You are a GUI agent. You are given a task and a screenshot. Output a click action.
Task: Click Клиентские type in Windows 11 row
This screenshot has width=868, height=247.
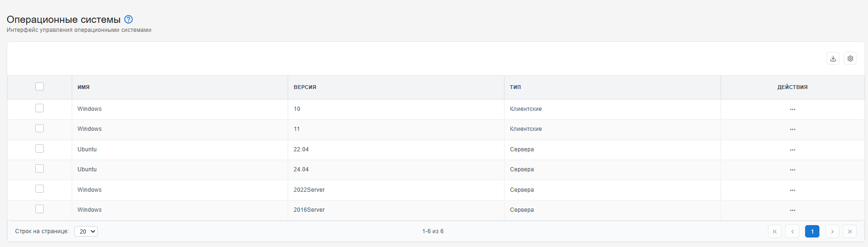click(526, 129)
